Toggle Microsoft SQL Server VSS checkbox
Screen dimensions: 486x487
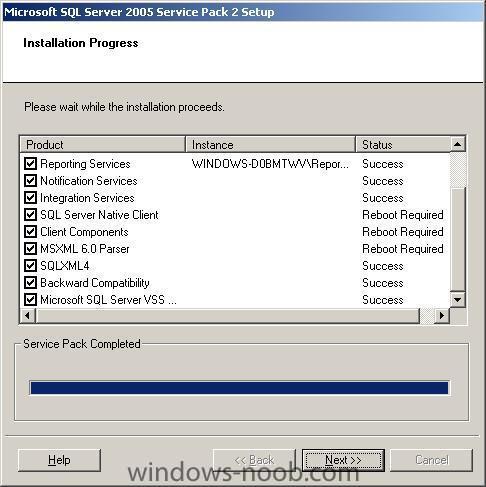point(30,300)
